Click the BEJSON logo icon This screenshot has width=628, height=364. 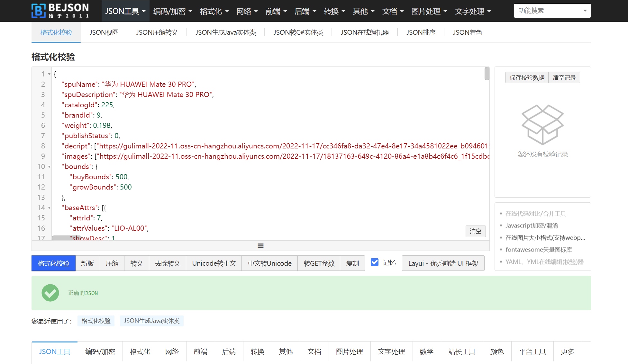(x=39, y=11)
